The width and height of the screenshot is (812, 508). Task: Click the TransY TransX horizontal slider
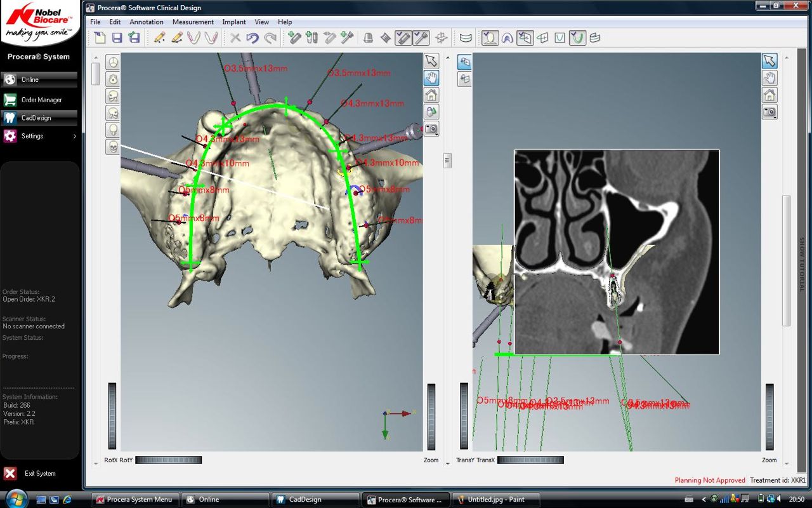pos(530,460)
